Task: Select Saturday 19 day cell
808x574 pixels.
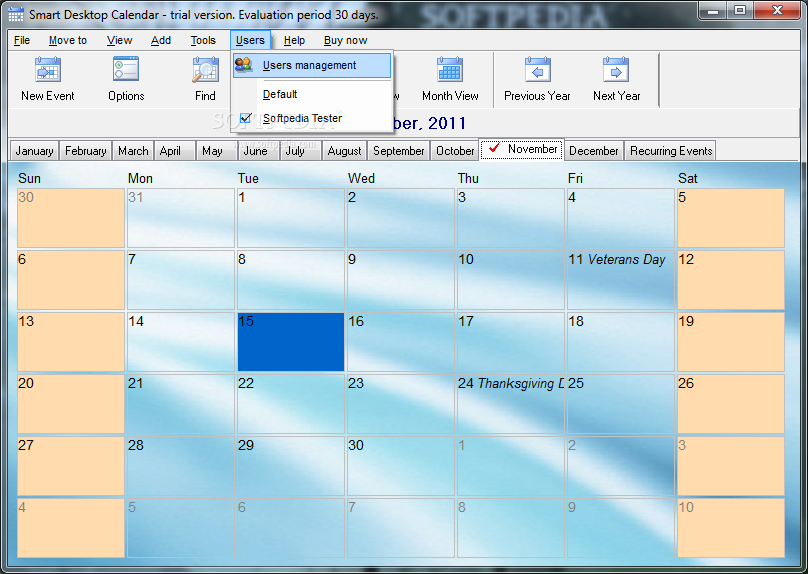Action: (731, 342)
